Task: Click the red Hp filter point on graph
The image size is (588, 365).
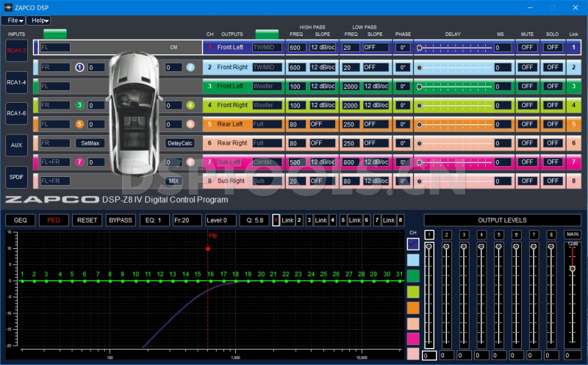Action: 208,249
